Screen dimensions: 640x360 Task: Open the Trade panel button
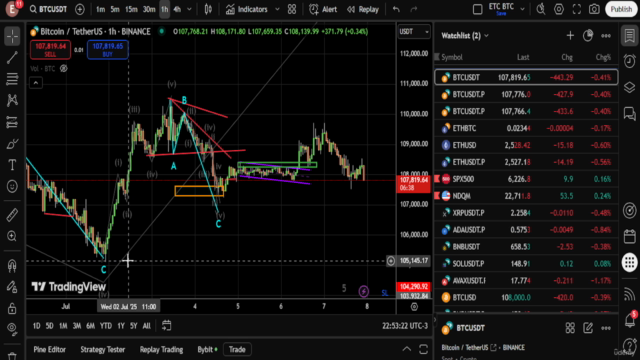click(x=237, y=349)
